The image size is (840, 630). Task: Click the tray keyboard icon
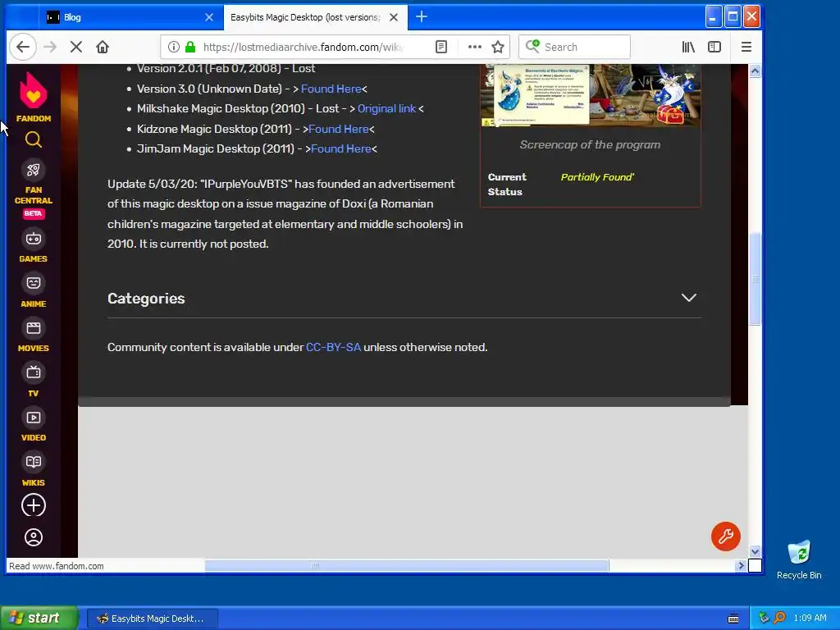[x=733, y=619]
